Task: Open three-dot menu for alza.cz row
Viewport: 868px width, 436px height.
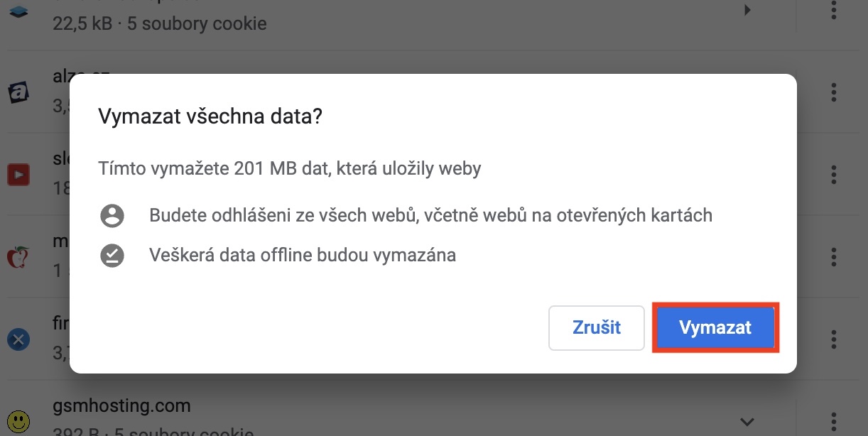Action: pyautogui.click(x=834, y=92)
